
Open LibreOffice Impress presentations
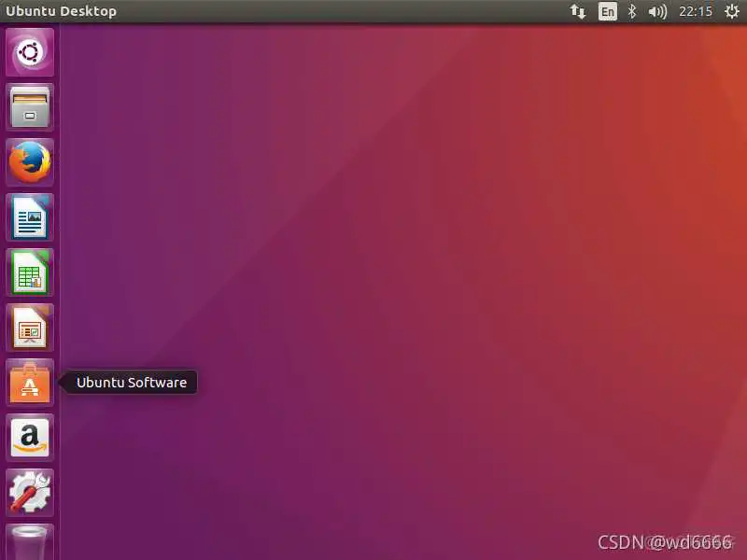pos(29,328)
